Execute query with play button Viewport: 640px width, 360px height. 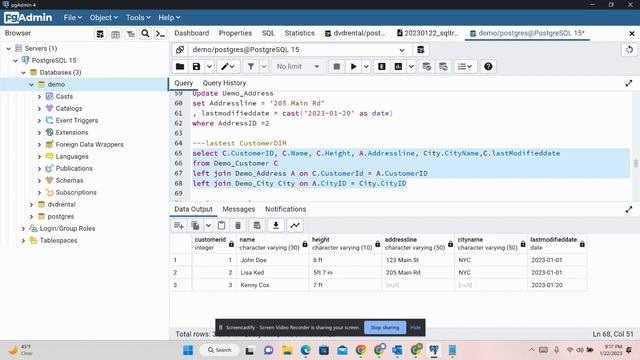coord(353,67)
